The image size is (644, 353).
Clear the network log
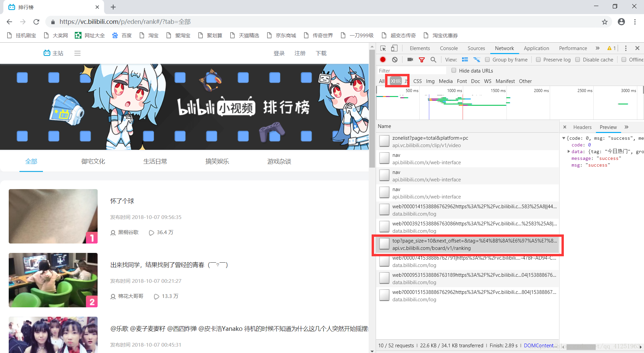pos(395,59)
